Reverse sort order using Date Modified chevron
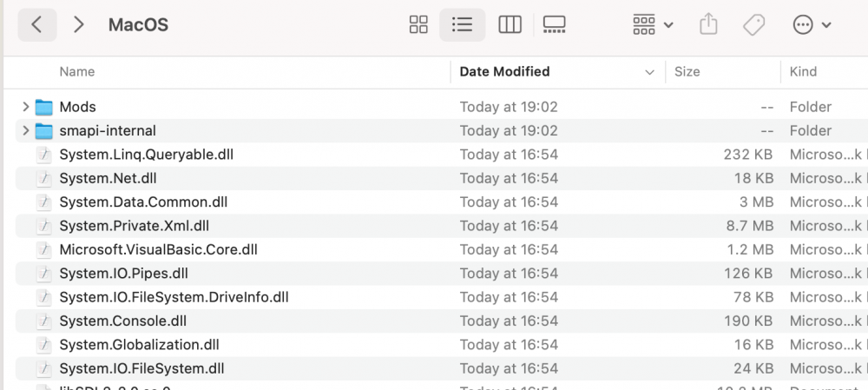Viewport: 868px width, 390px height. [649, 72]
